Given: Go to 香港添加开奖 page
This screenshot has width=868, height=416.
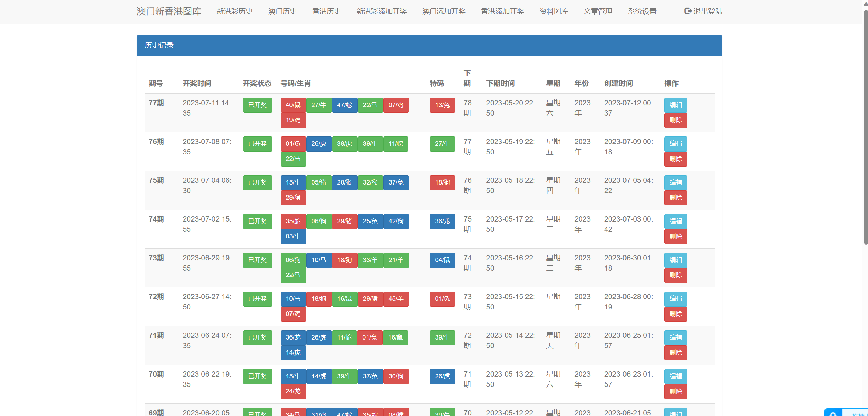Looking at the screenshot, I should (x=502, y=11).
